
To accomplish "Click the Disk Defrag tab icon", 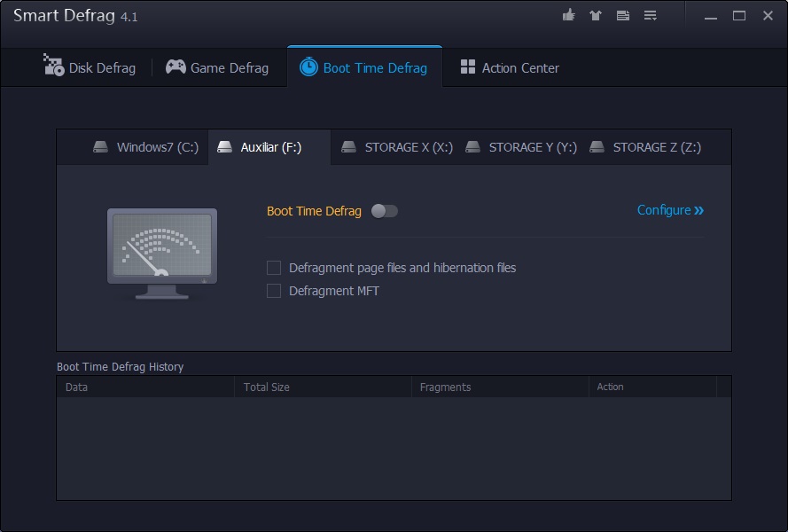I will (54, 66).
